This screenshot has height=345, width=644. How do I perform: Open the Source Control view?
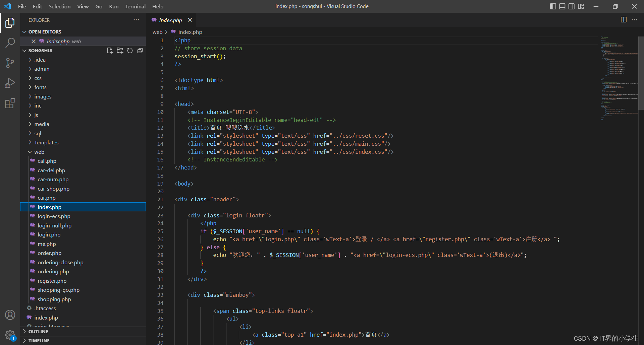(x=10, y=63)
